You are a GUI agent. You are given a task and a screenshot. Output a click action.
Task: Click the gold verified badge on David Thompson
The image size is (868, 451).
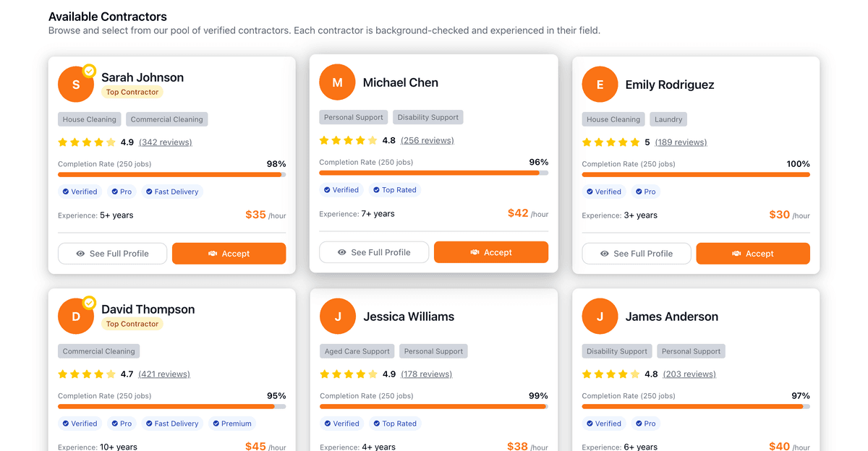(x=89, y=303)
